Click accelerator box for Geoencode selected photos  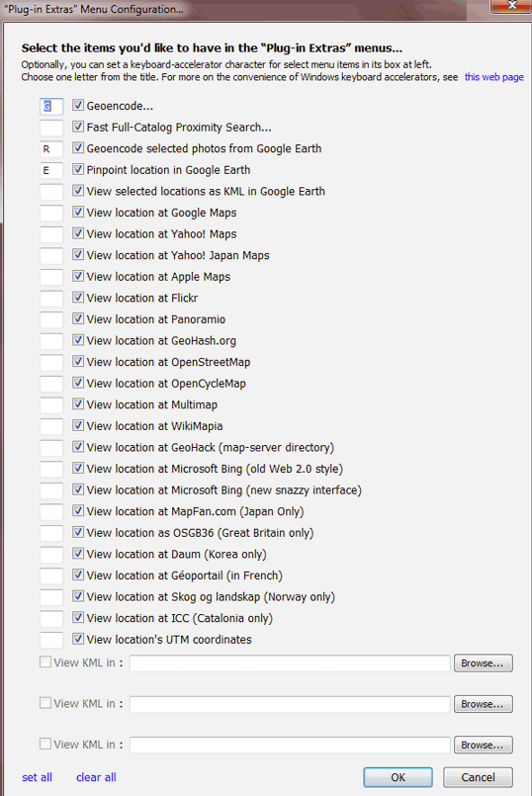(x=51, y=148)
